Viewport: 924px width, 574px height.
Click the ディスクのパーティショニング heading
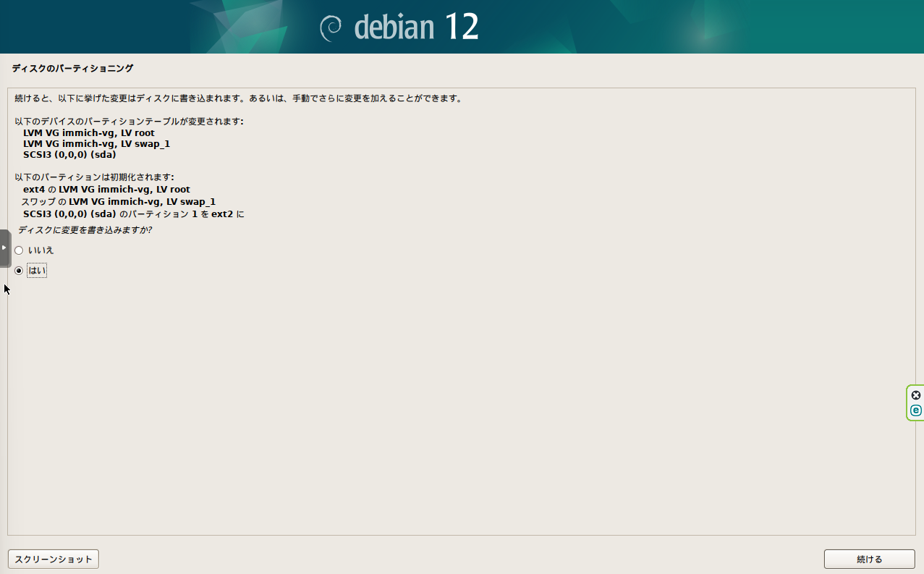(72, 69)
